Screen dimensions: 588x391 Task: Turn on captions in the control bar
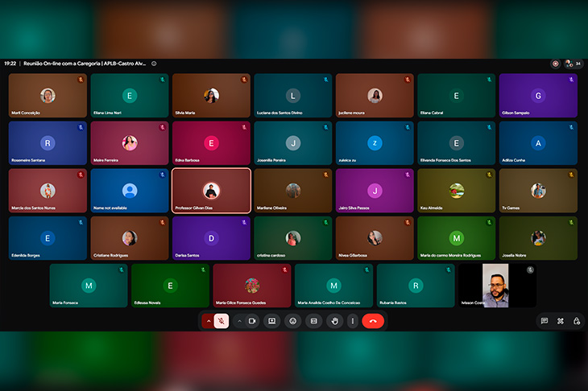(314, 321)
